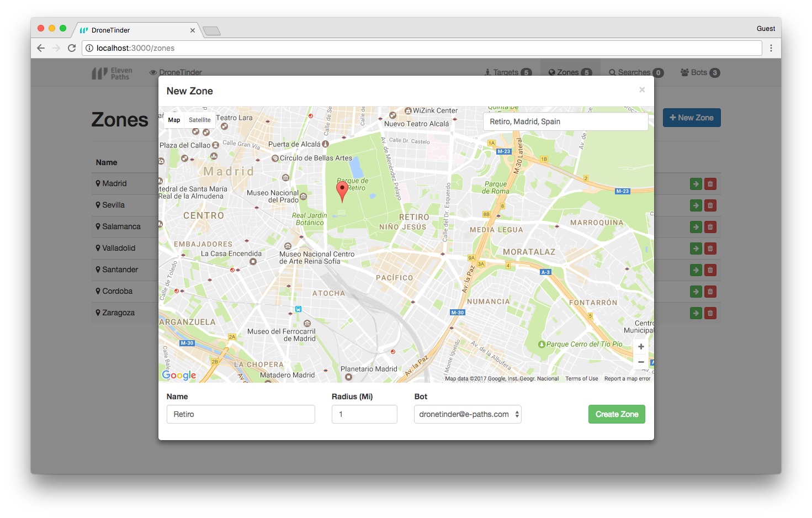
Task: Delete the Santander zone with the trash icon
Action: [x=710, y=270]
